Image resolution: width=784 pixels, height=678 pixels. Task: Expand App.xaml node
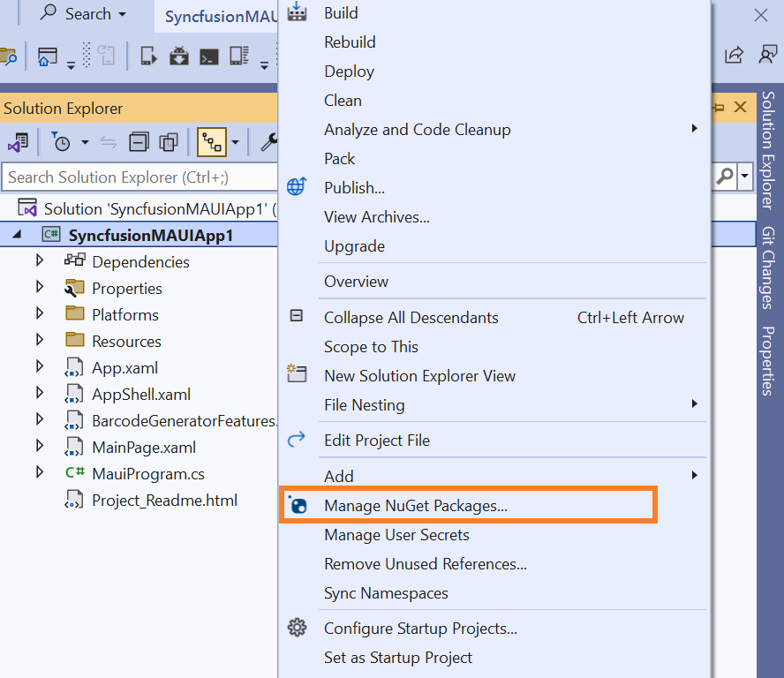tap(40, 366)
